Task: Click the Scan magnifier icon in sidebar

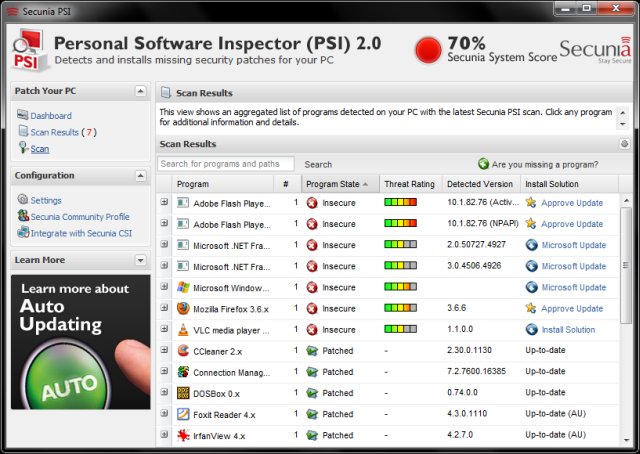Action: (x=24, y=148)
